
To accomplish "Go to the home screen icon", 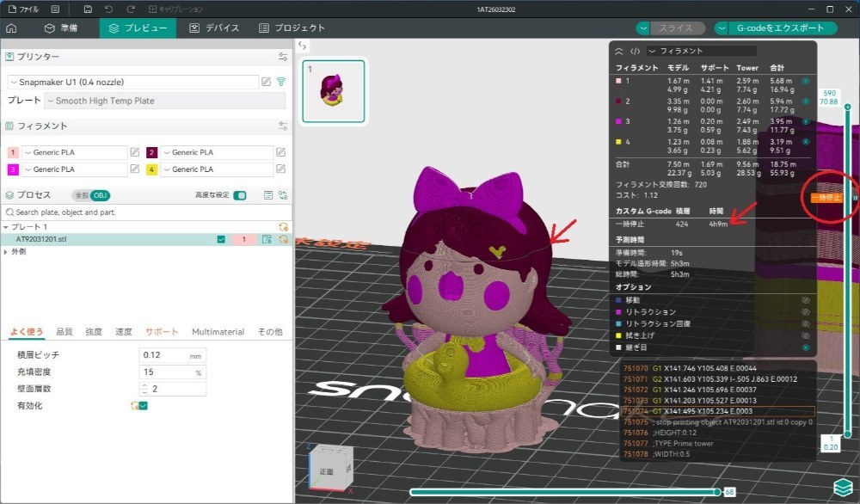I will pyautogui.click(x=11, y=28).
